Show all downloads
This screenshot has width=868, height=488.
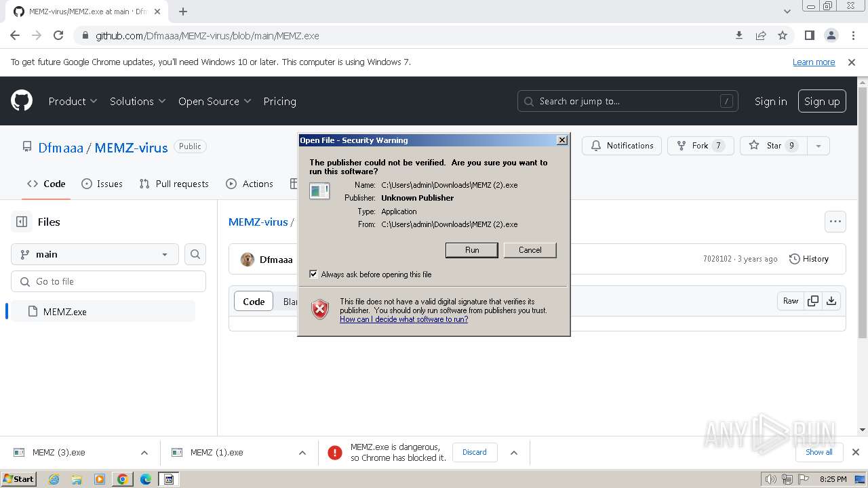[x=819, y=452]
